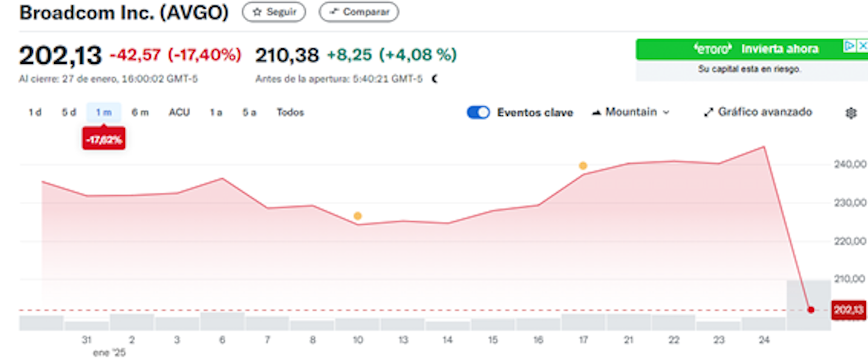Click the expand arrow icon of Gráfico avanzado
Image resolution: width=868 pixels, height=360 pixels.
point(708,113)
